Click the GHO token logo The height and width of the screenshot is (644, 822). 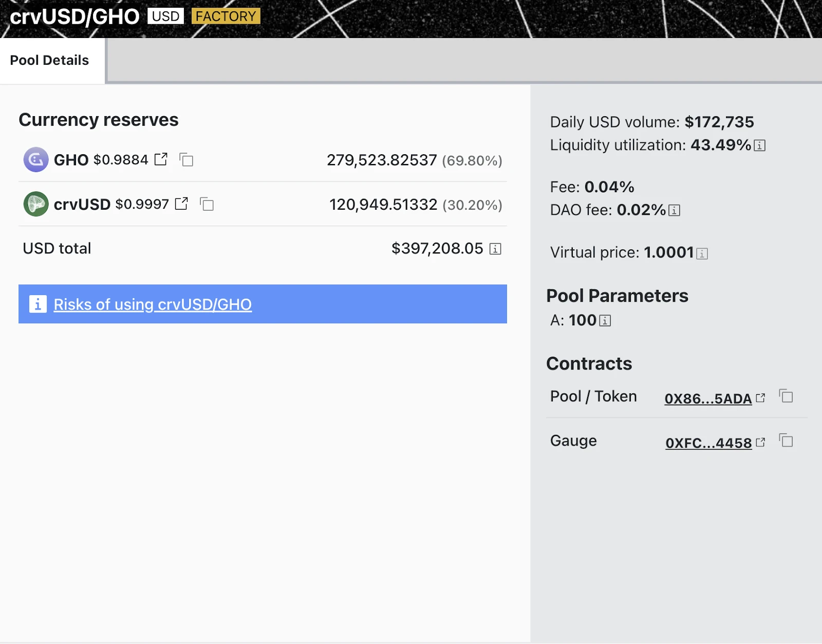pyautogui.click(x=36, y=160)
